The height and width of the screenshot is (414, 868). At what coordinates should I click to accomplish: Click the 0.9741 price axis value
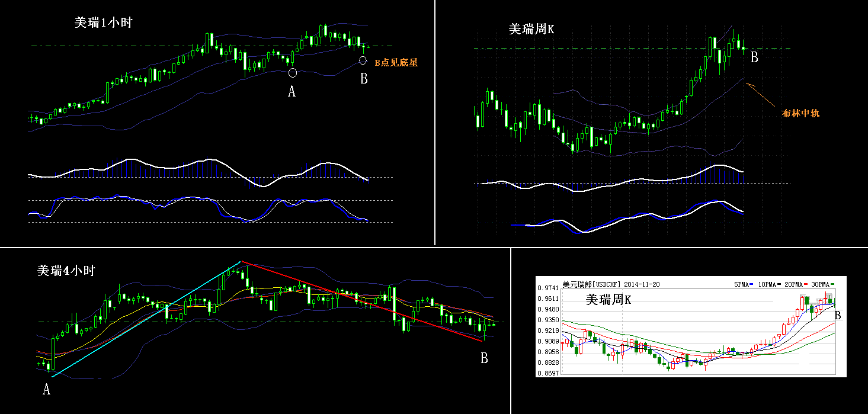(x=549, y=288)
